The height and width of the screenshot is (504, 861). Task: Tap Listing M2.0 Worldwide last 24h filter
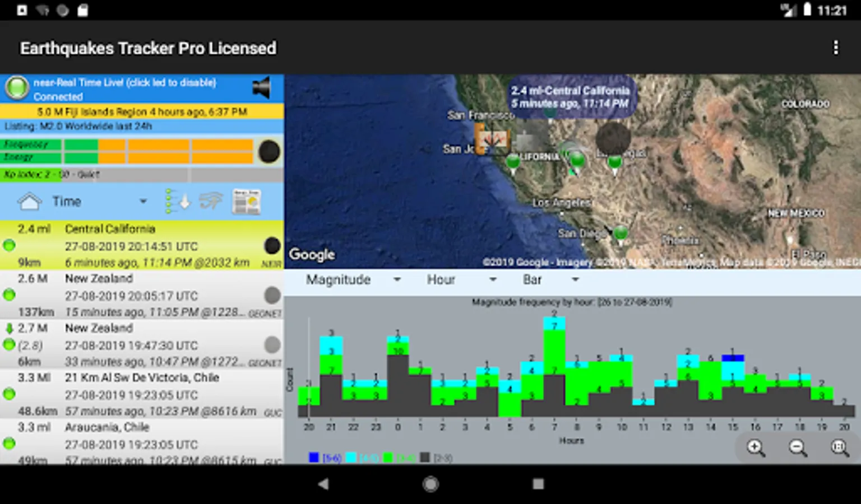[142, 126]
